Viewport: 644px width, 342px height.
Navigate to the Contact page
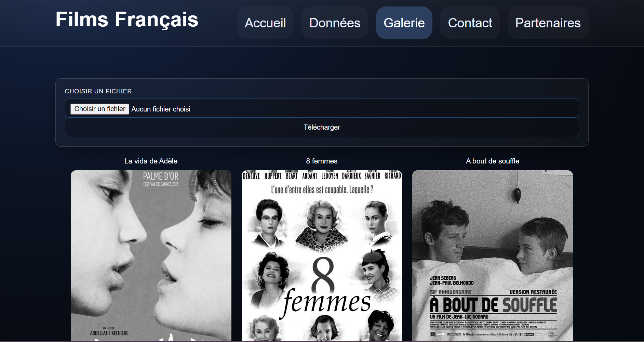tap(470, 23)
